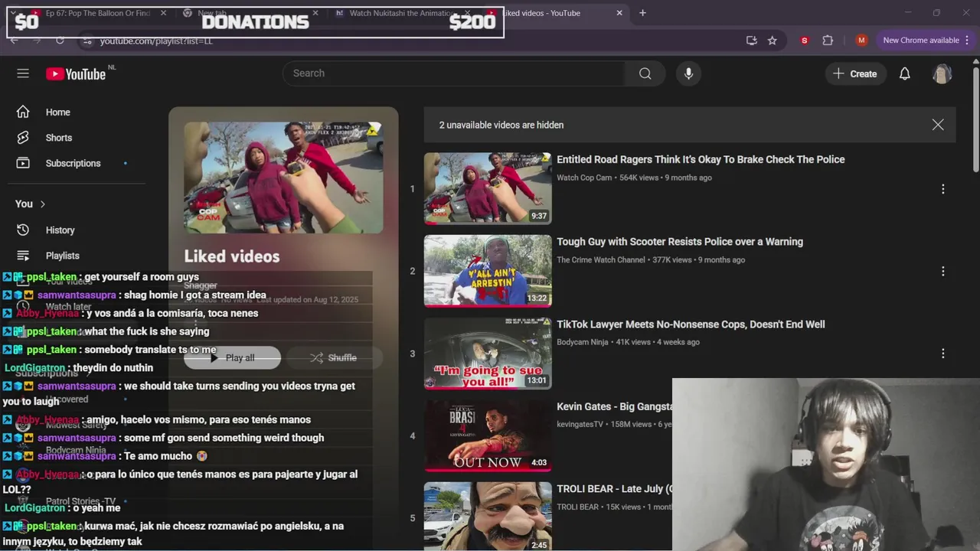Viewport: 980px width, 551px height.
Task: Open Chrome extensions puzzle icon
Action: click(828, 41)
